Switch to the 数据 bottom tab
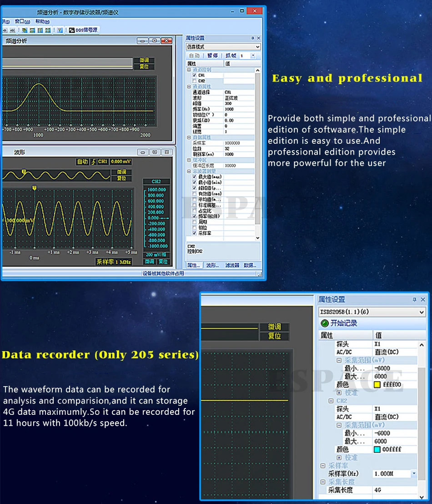 pyautogui.click(x=250, y=265)
